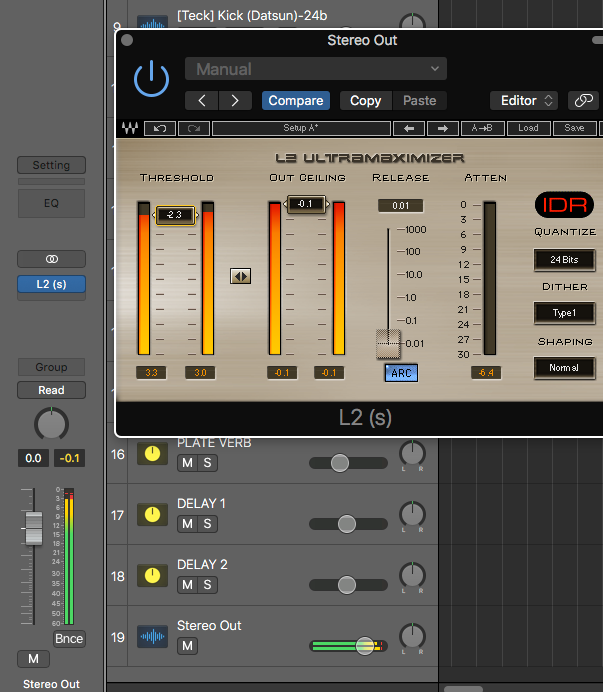Go to previous preset with left chevron

[202, 101]
